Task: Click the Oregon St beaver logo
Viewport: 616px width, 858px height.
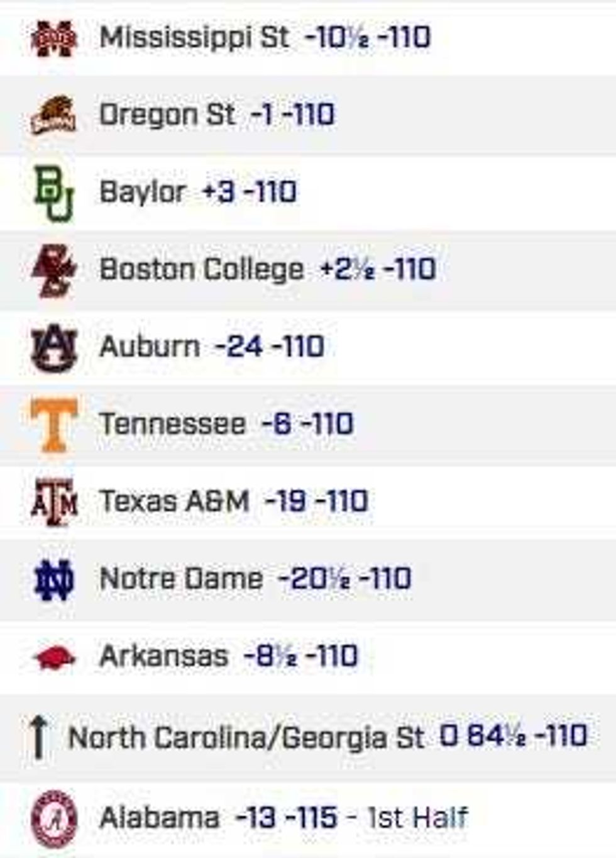Action: click(53, 115)
